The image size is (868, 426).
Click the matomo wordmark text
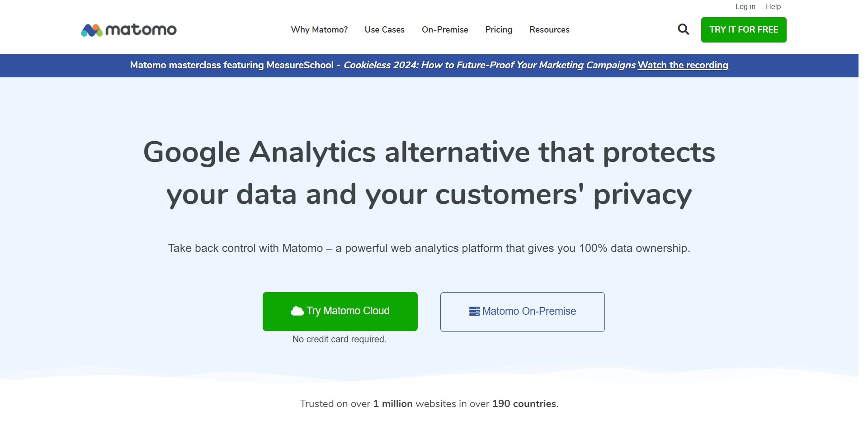[x=141, y=30]
